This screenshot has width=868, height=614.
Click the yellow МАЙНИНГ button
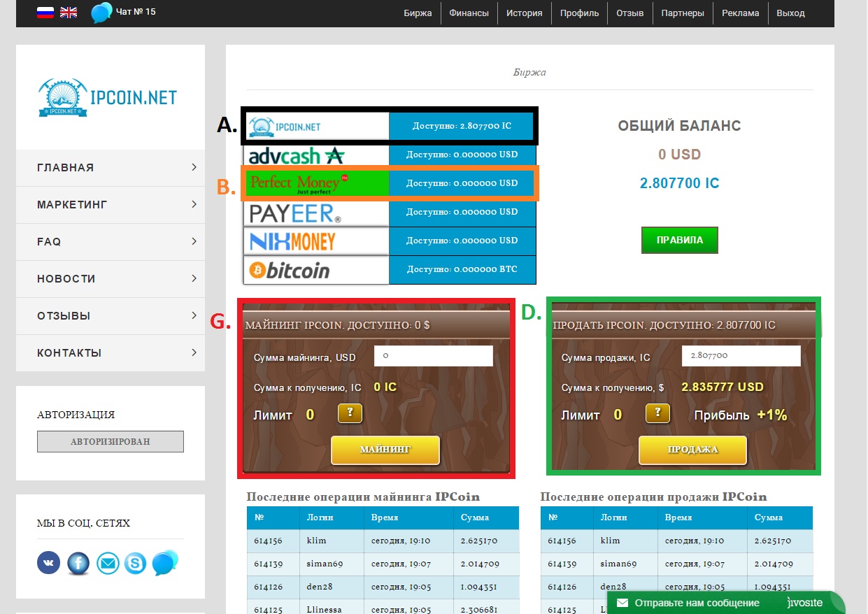[385, 450]
